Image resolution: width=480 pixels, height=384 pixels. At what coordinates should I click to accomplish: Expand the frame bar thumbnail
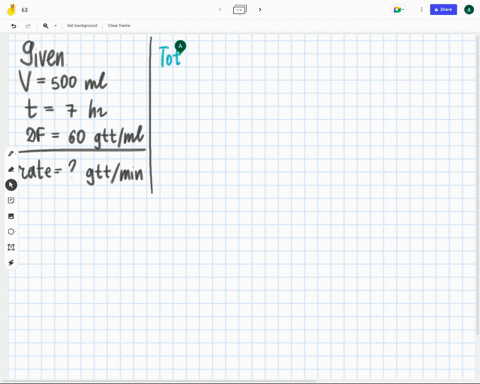[240, 10]
